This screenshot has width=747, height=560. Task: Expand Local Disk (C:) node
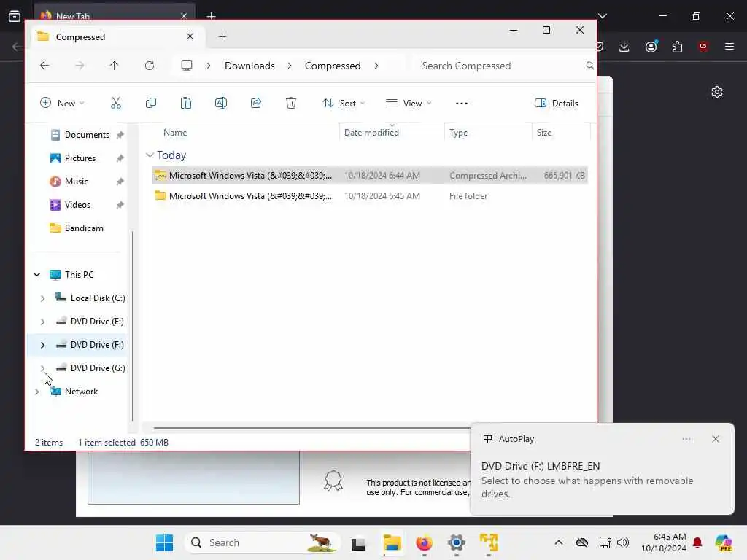(42, 298)
